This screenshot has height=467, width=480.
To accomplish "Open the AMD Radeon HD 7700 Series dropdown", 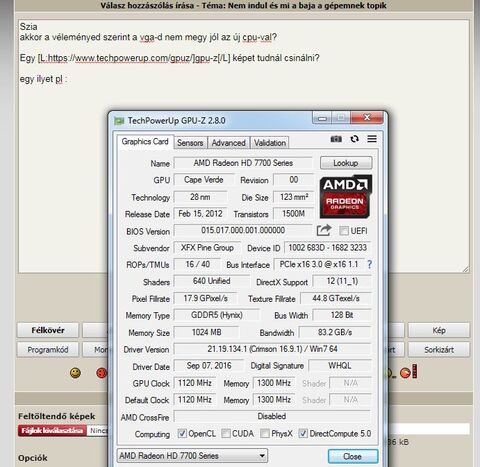I will point(192,456).
